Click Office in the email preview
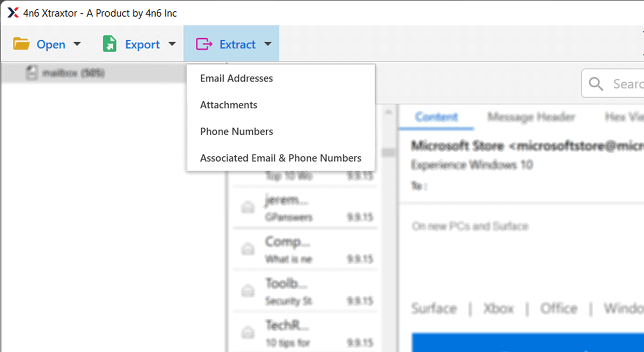Image resolution: width=644 pixels, height=352 pixels. [559, 309]
